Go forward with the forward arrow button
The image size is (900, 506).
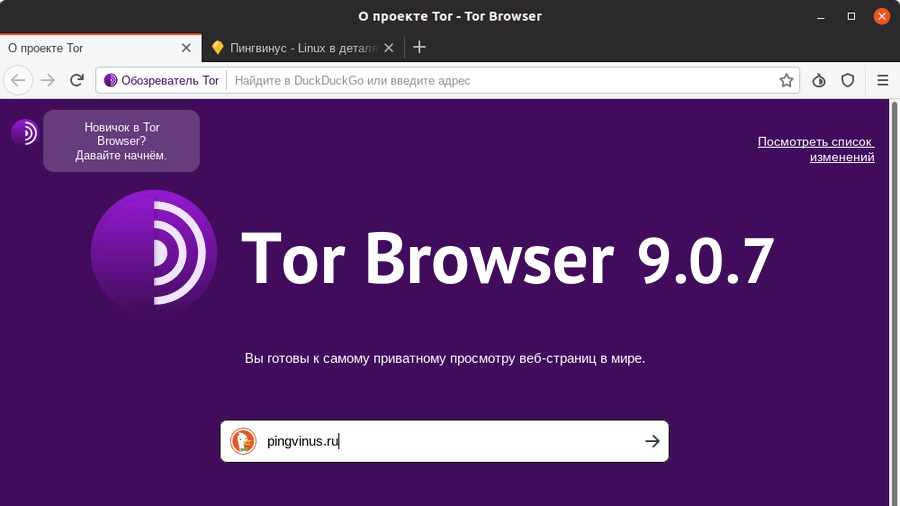tap(48, 80)
